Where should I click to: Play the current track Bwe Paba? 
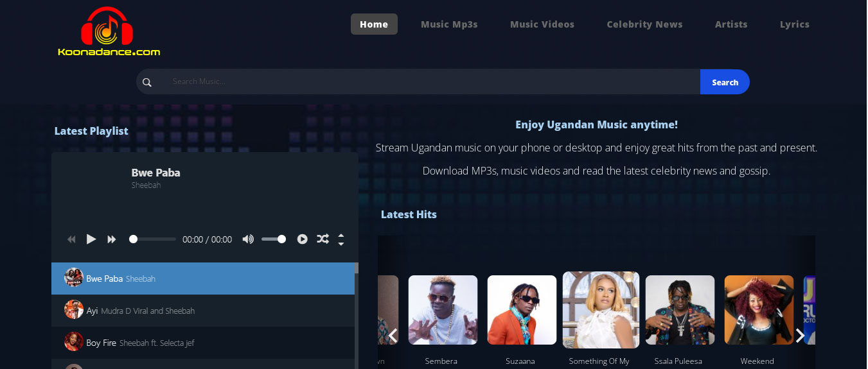(91, 239)
